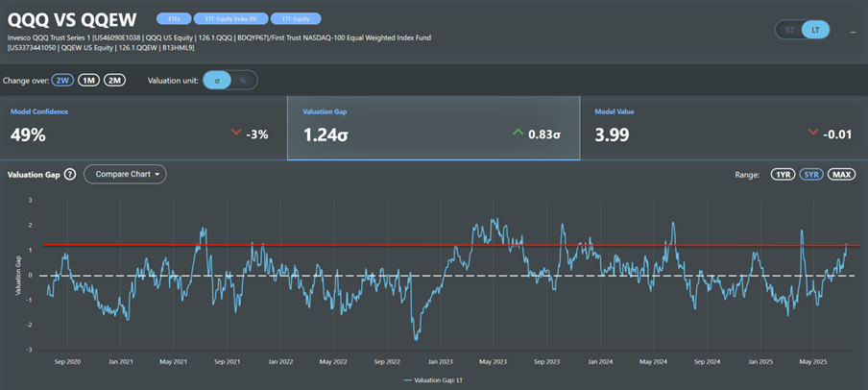Switch to ST short-term view
The image size is (868, 390).
pyautogui.click(x=789, y=30)
